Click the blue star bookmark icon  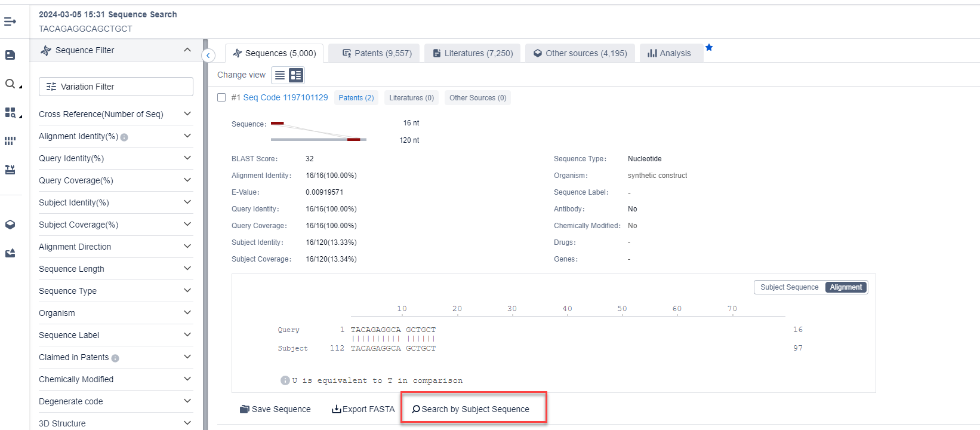pyautogui.click(x=709, y=48)
